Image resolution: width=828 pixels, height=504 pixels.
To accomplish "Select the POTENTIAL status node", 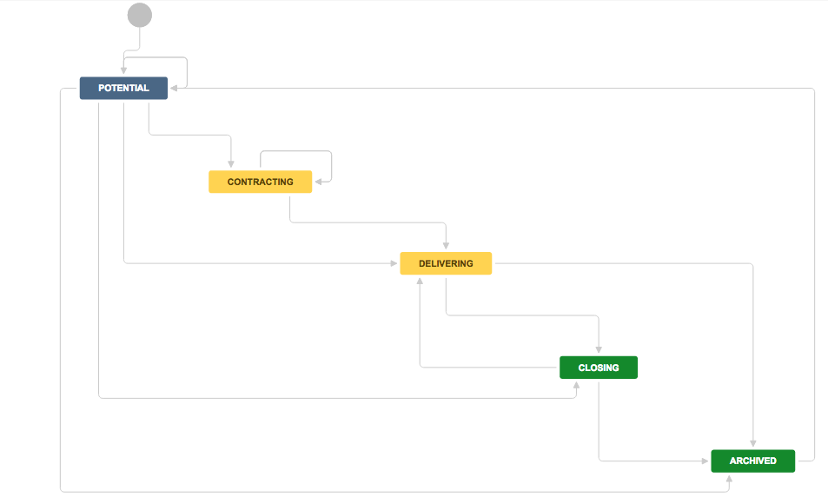I will click(123, 89).
